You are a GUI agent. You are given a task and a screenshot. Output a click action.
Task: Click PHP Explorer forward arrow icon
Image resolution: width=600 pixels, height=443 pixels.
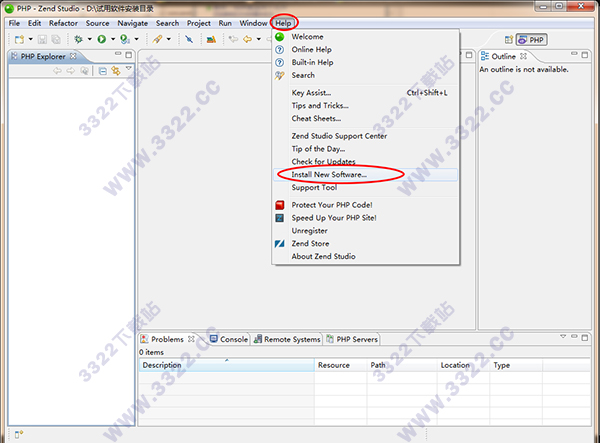[x=71, y=71]
